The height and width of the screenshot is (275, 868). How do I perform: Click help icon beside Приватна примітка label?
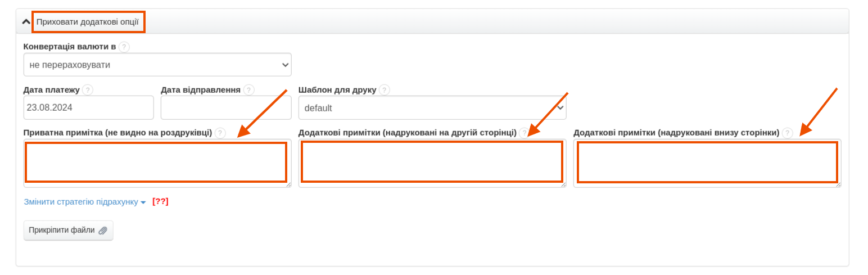coord(220,133)
